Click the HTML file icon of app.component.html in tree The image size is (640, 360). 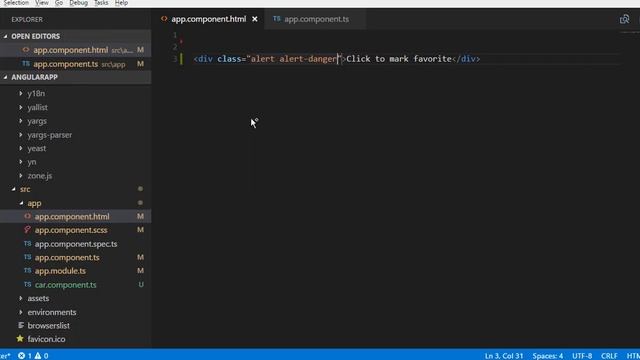(x=27, y=216)
